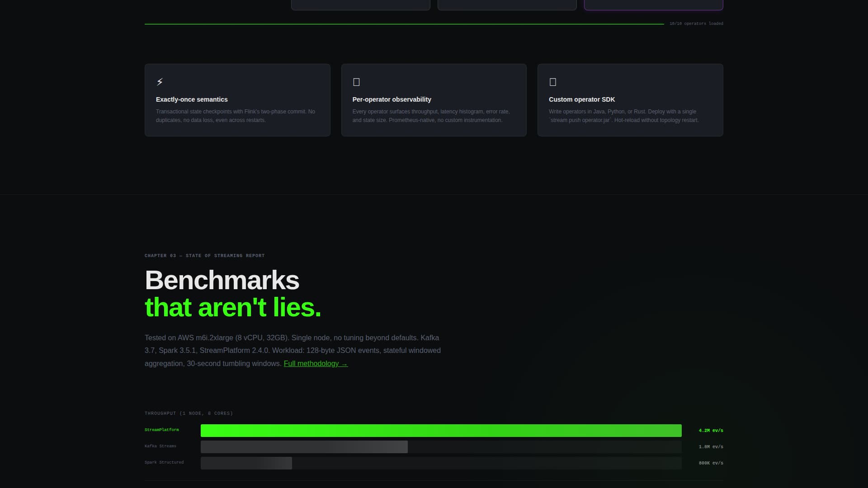
Task: Click the Tested on AWS m6i.2xlarge paragraph
Action: point(292,351)
